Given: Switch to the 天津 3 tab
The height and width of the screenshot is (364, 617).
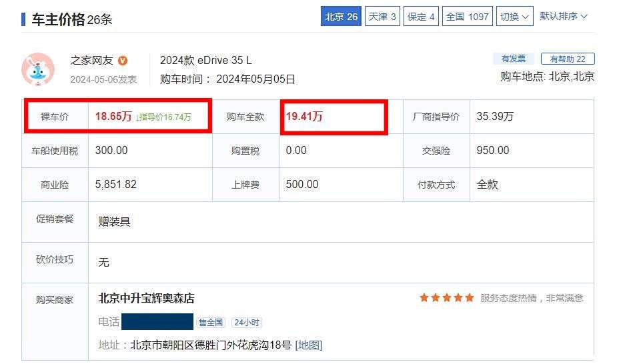Looking at the screenshot, I should pyautogui.click(x=383, y=17).
